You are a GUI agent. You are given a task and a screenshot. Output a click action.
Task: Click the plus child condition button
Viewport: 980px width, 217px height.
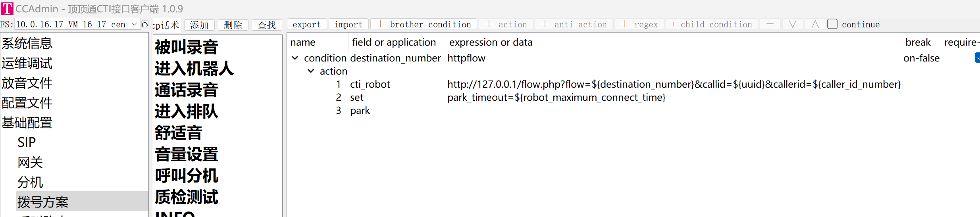[x=712, y=24]
